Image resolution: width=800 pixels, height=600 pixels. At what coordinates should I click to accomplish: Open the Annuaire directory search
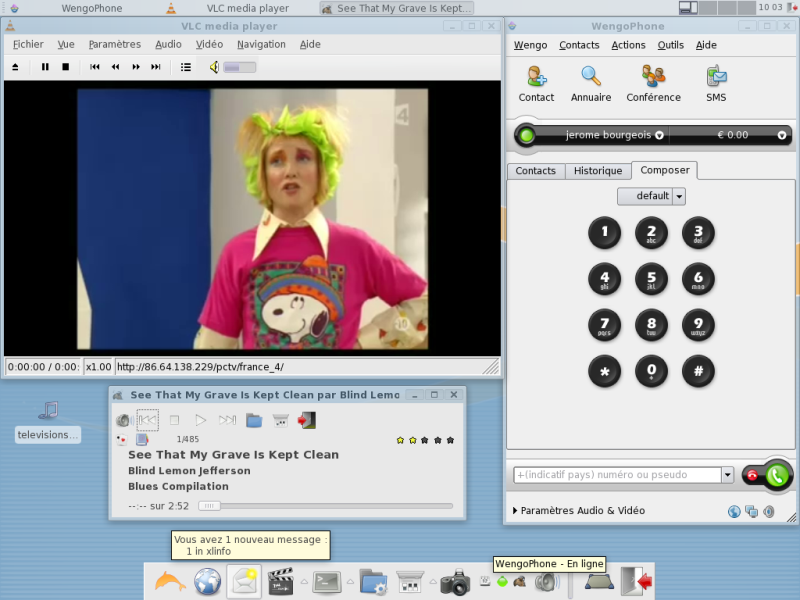tap(591, 84)
